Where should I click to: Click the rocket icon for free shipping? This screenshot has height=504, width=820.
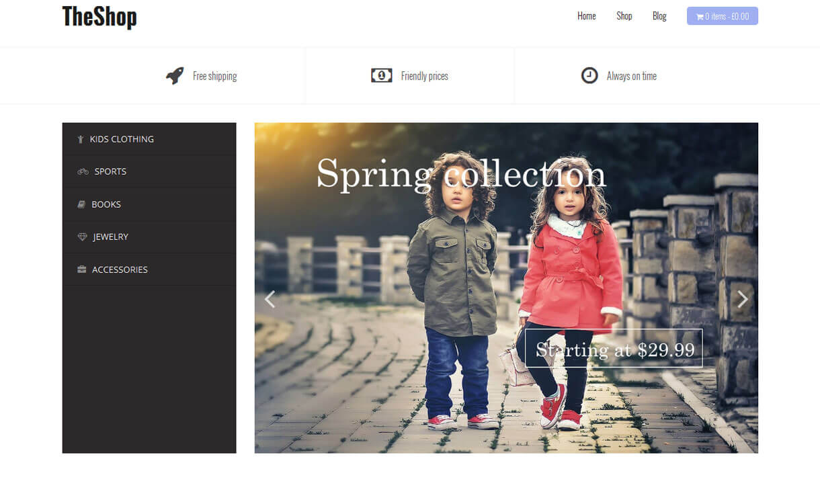(175, 75)
